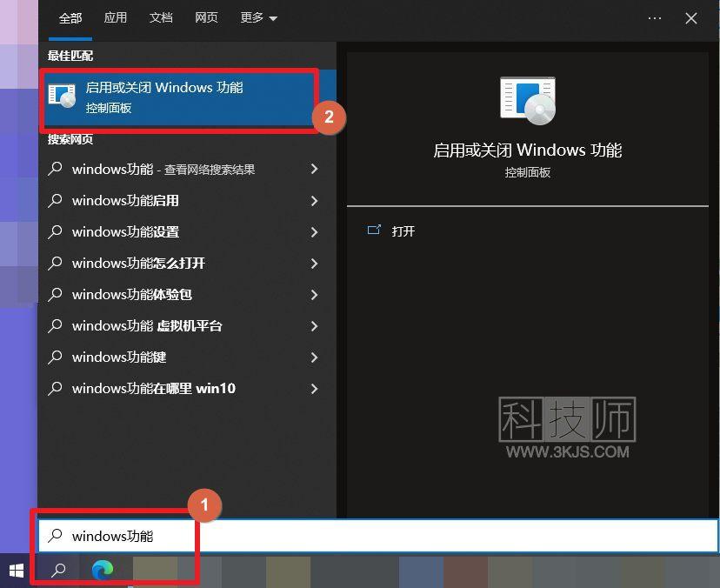Click search icon next to windows功能怎么打开
This screenshot has width=720, height=588.
[x=55, y=263]
